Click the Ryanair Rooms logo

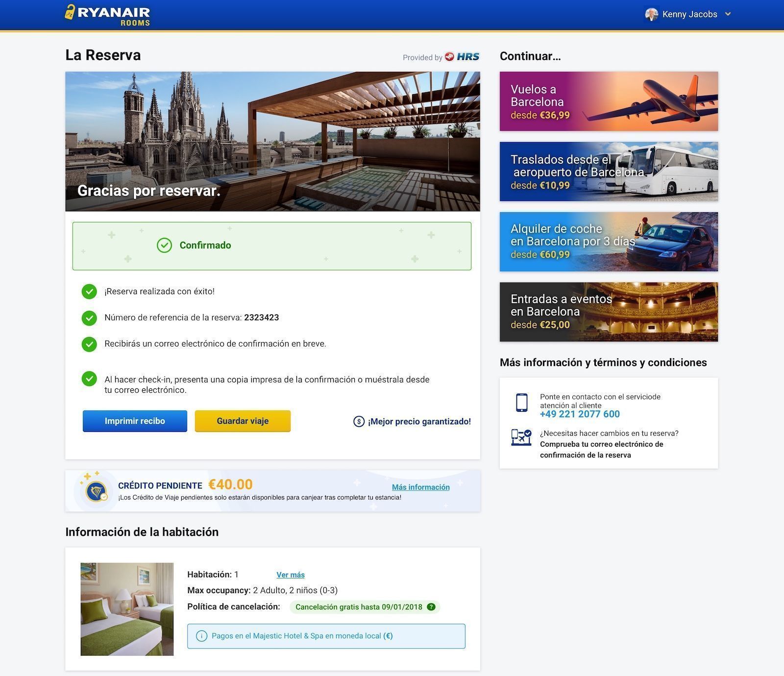[107, 15]
